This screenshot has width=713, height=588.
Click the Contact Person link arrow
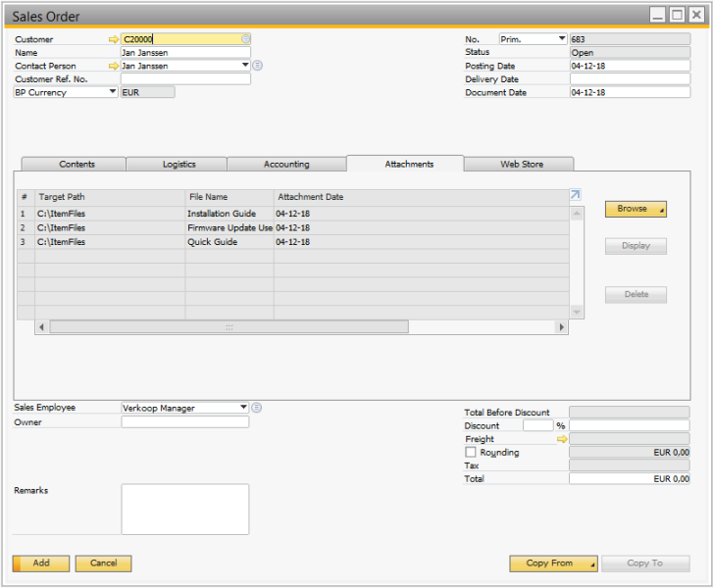[114, 66]
